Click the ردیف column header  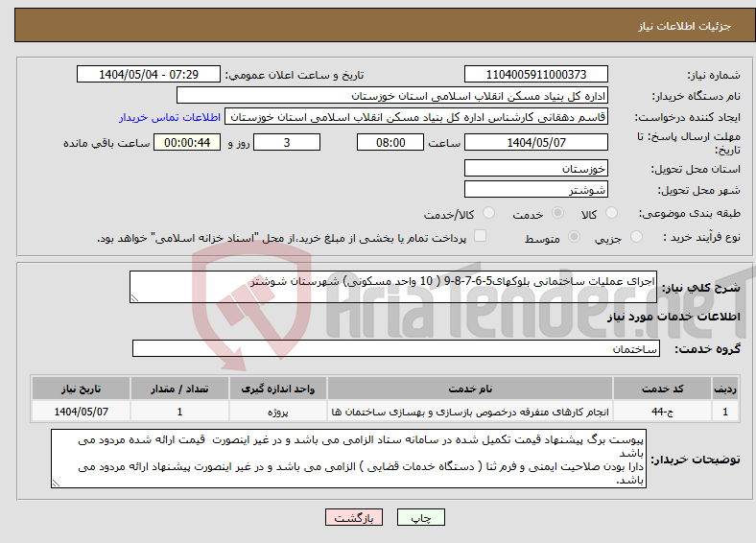725,389
